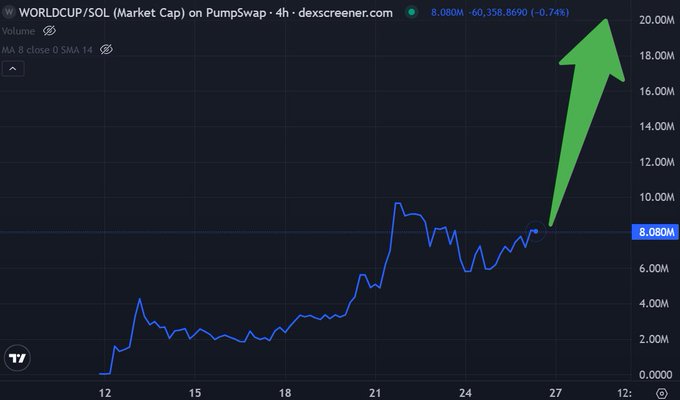680x400 pixels.
Task: Click date 21 on time axis
Action: 375,393
